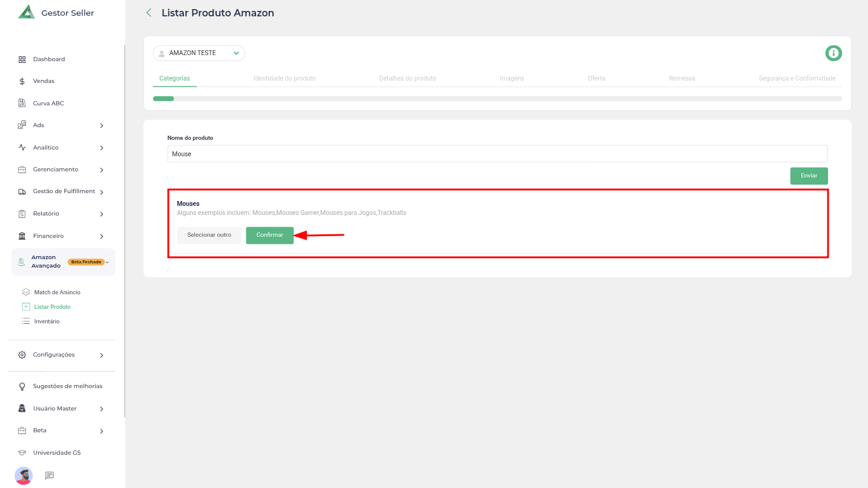Click the Gestor Seller logo icon
The width and height of the screenshot is (868, 488).
tap(26, 12)
